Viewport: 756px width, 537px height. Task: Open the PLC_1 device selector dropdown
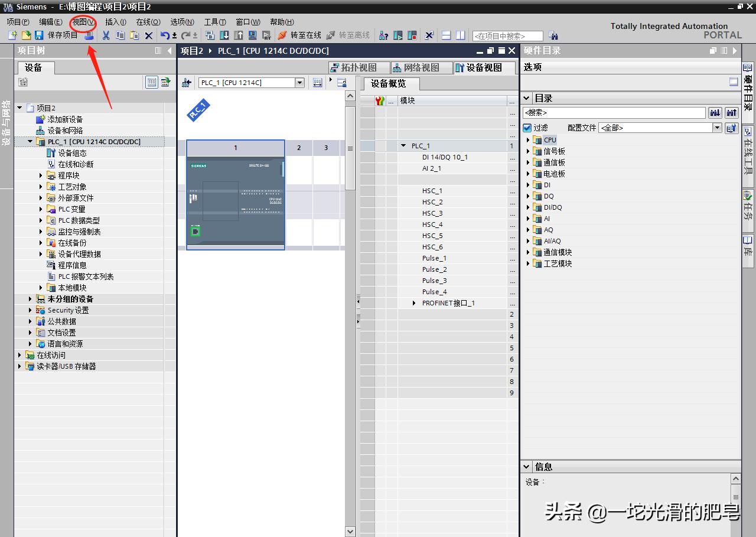pos(299,83)
